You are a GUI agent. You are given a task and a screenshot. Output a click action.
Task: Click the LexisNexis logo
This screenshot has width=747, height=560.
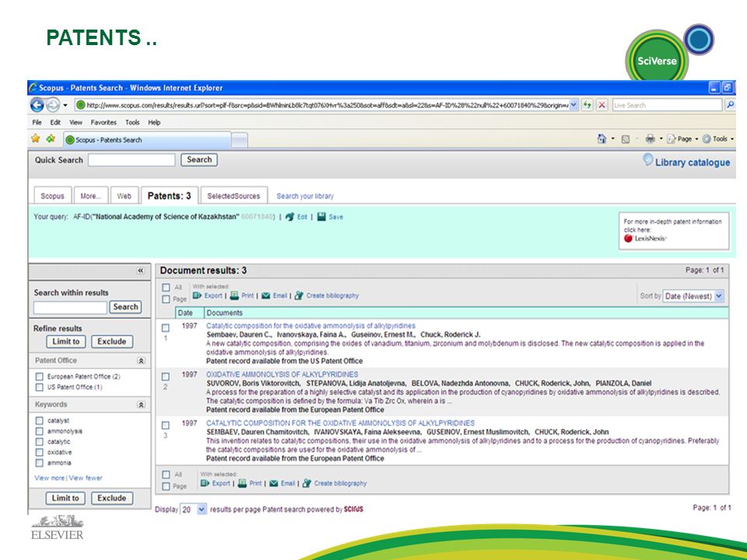[x=645, y=239]
